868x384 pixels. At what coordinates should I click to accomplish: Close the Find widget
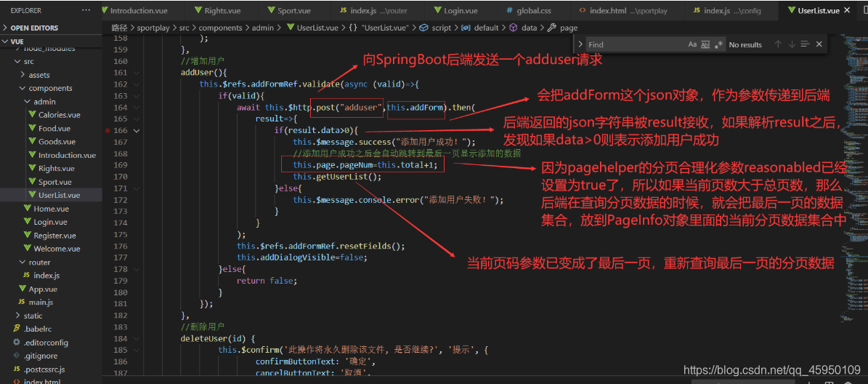click(x=819, y=44)
